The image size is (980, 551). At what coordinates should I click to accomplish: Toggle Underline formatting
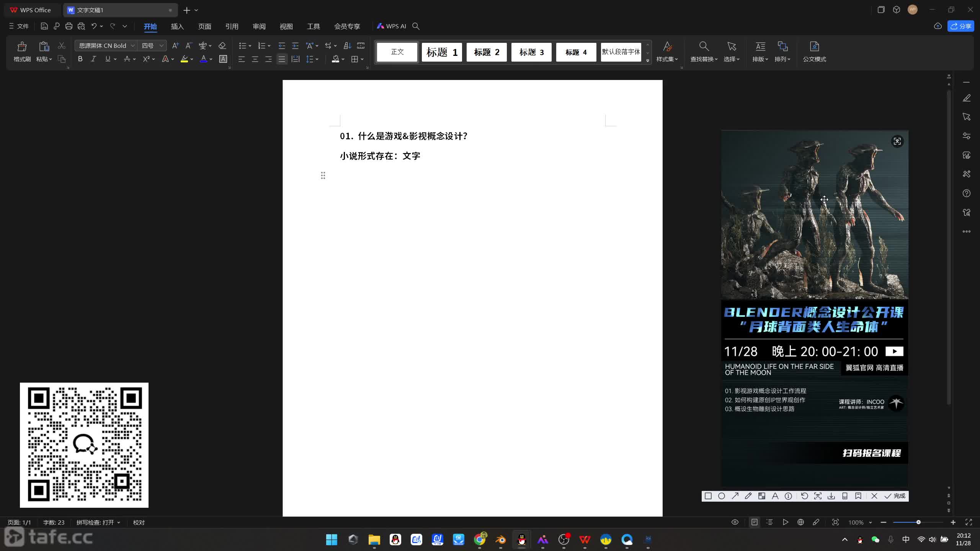108,59
